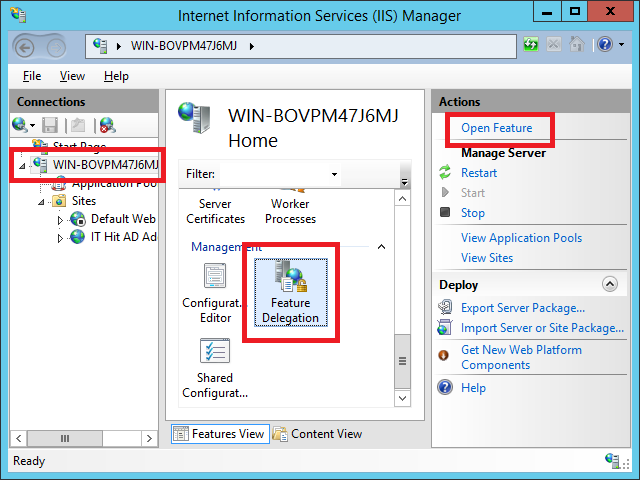Click Export Server Package link
This screenshot has height=480, width=640.
click(x=523, y=307)
